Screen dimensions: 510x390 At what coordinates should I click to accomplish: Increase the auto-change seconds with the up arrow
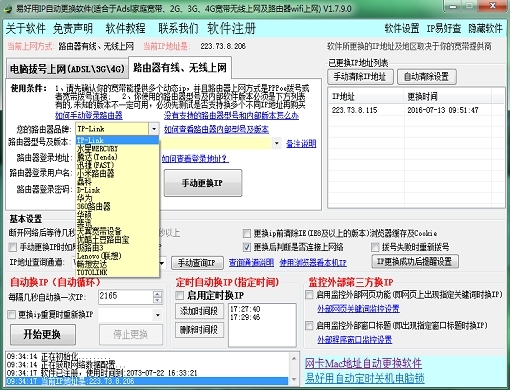pyautogui.click(x=158, y=294)
